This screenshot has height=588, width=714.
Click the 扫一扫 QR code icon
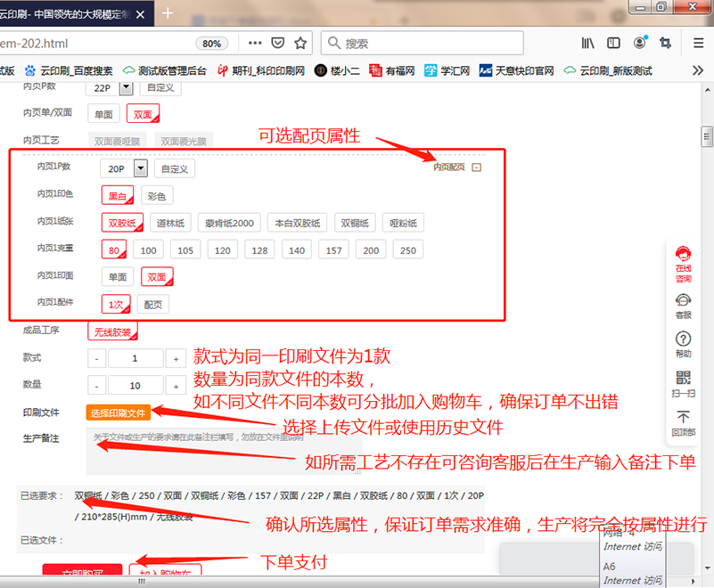pyautogui.click(x=682, y=376)
